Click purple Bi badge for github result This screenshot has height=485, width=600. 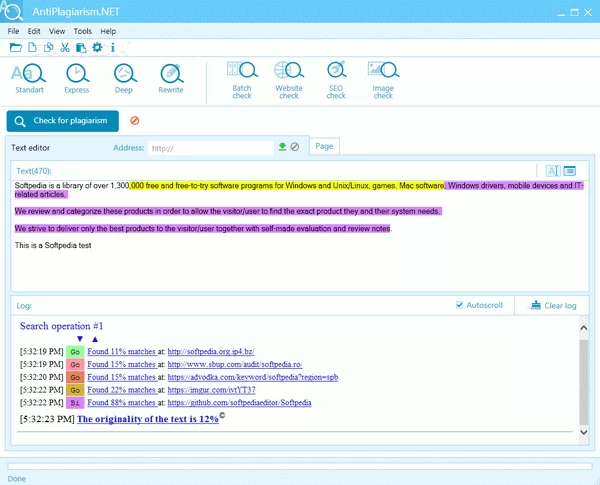[75, 403]
